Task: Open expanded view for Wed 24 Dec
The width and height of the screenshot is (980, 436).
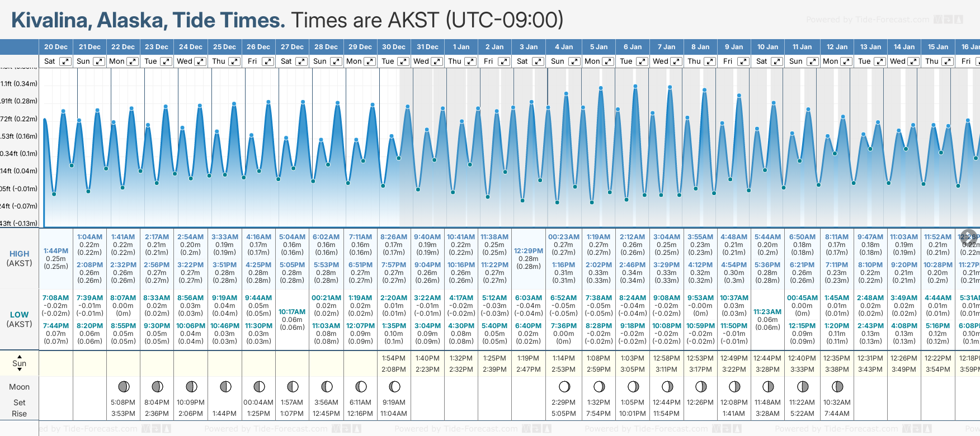Action: pos(200,61)
